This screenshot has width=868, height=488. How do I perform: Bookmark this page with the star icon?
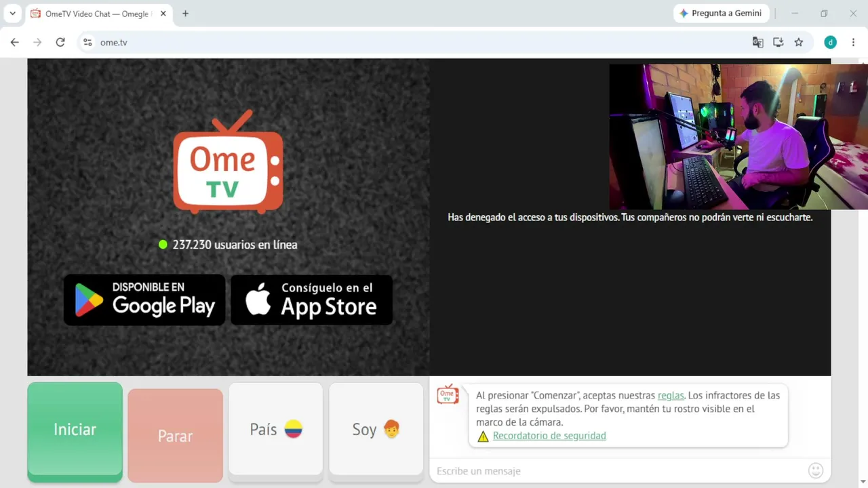click(x=799, y=42)
